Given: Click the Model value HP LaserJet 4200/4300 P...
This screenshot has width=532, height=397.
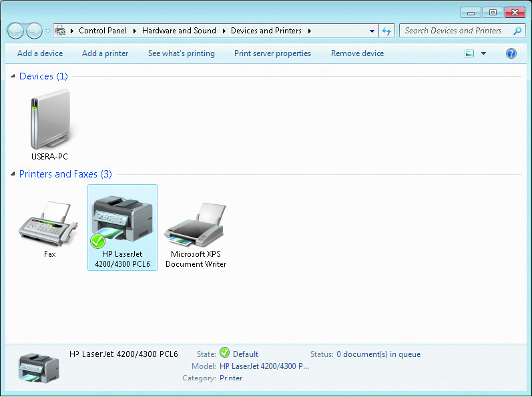Looking at the screenshot, I should click(264, 366).
